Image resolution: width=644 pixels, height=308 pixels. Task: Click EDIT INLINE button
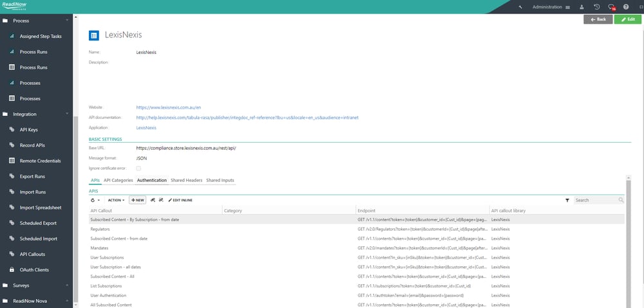(180, 200)
